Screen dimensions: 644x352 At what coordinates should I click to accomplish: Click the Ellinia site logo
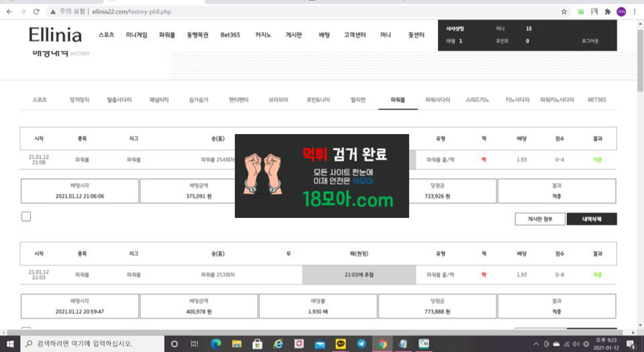[55, 35]
